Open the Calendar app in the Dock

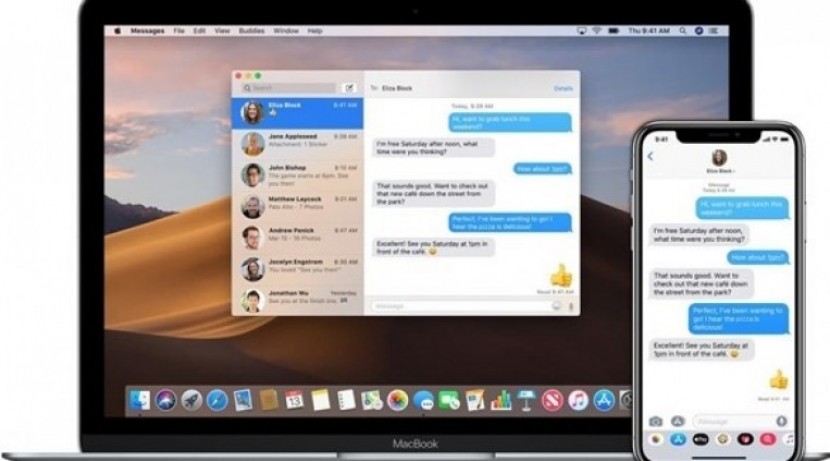(294, 401)
